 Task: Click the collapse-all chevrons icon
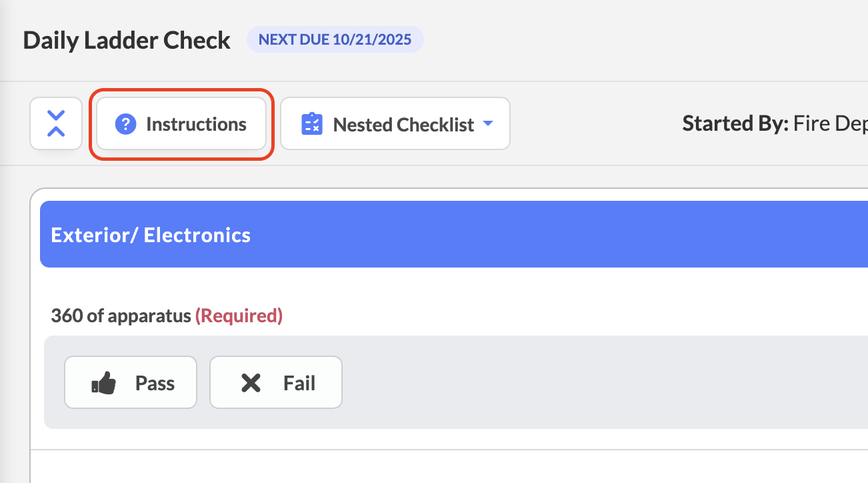pyautogui.click(x=56, y=123)
